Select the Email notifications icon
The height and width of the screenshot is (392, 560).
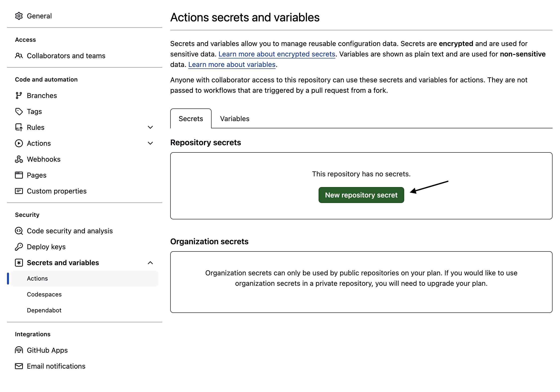[19, 366]
